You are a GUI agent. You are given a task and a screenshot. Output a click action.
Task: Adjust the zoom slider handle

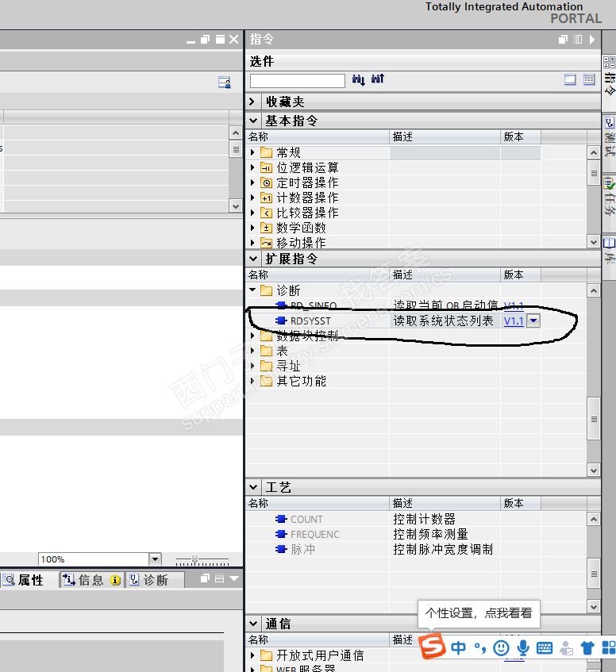point(194,559)
